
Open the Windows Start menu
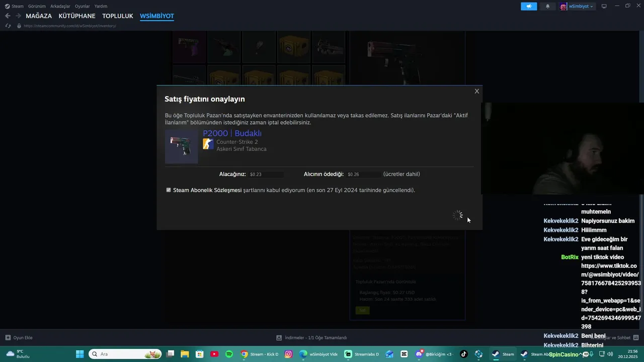(x=79, y=354)
